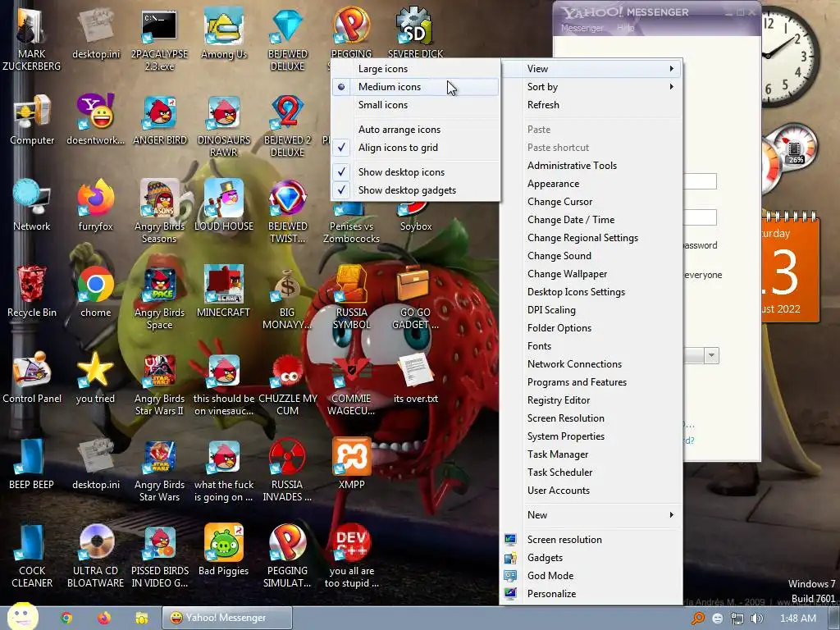Click the Chrome icon in the taskbar
Screen dimensions: 840x630
[x=66, y=618]
